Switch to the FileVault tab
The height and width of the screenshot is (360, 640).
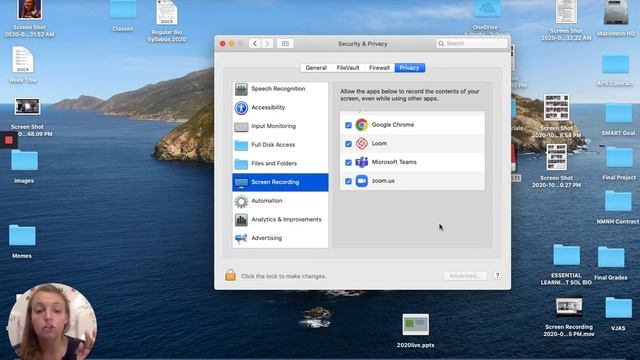348,68
